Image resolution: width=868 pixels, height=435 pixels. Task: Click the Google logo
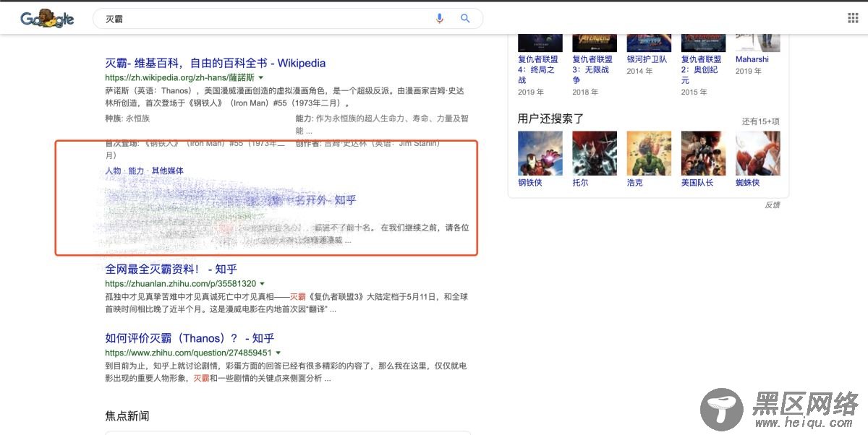47,19
